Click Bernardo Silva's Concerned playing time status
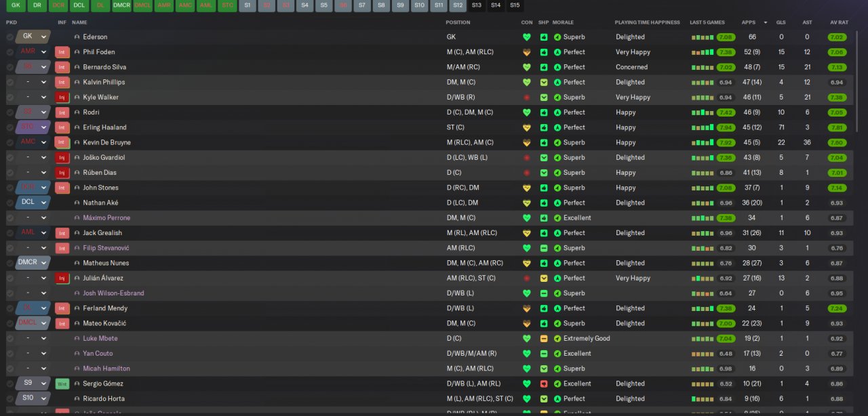The height and width of the screenshot is (416, 868). tap(631, 67)
